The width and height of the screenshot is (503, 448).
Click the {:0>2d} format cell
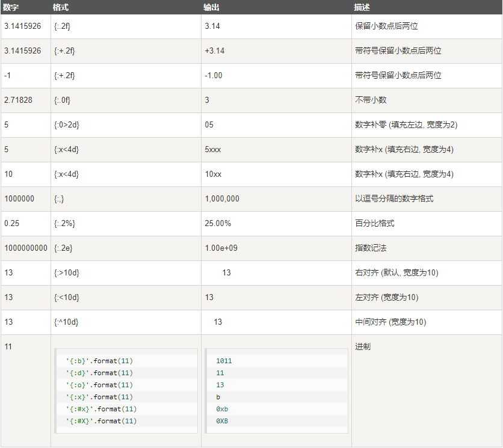(x=126, y=124)
